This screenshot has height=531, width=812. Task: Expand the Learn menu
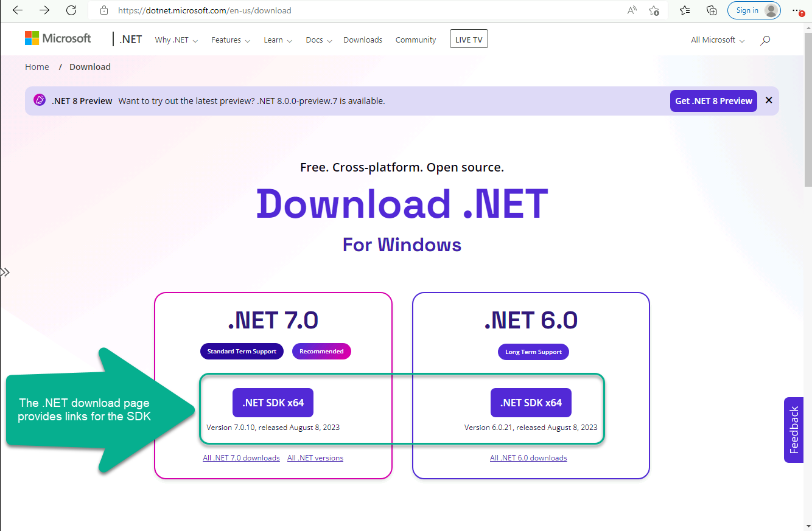[x=278, y=40]
